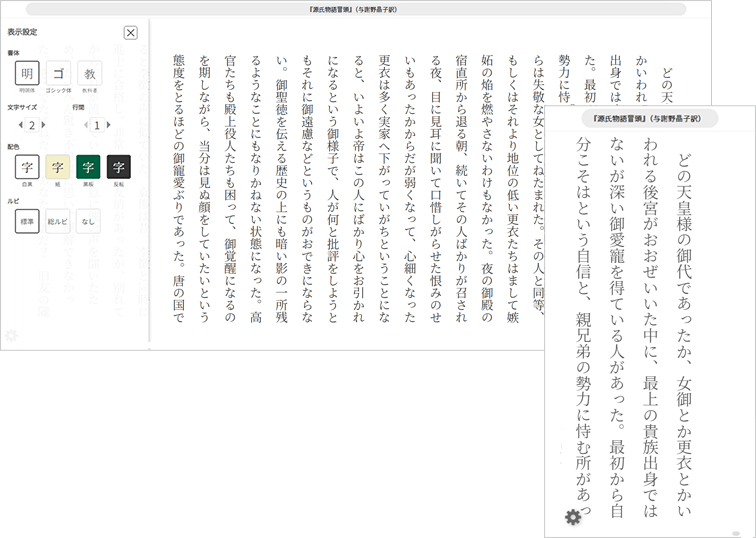This screenshot has height=538, width=756.
Task: Decrease 文字サイズ with the left arrow
Action: pyautogui.click(x=21, y=125)
